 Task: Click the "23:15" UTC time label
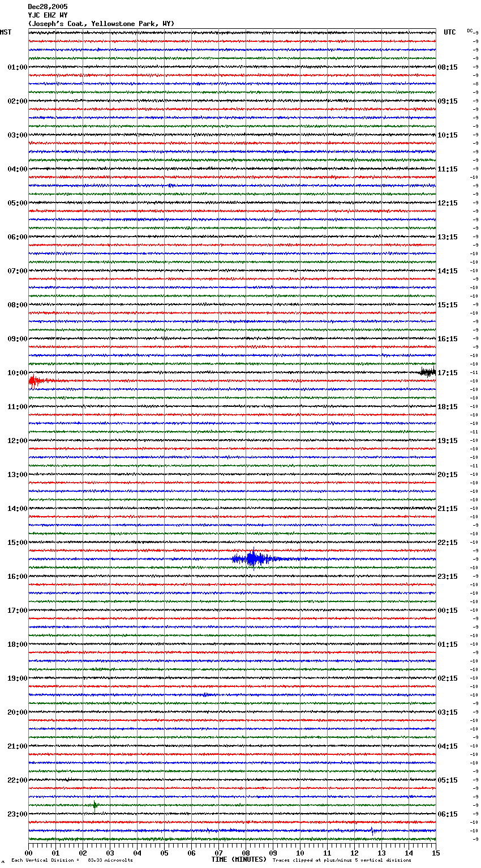pyautogui.click(x=448, y=577)
